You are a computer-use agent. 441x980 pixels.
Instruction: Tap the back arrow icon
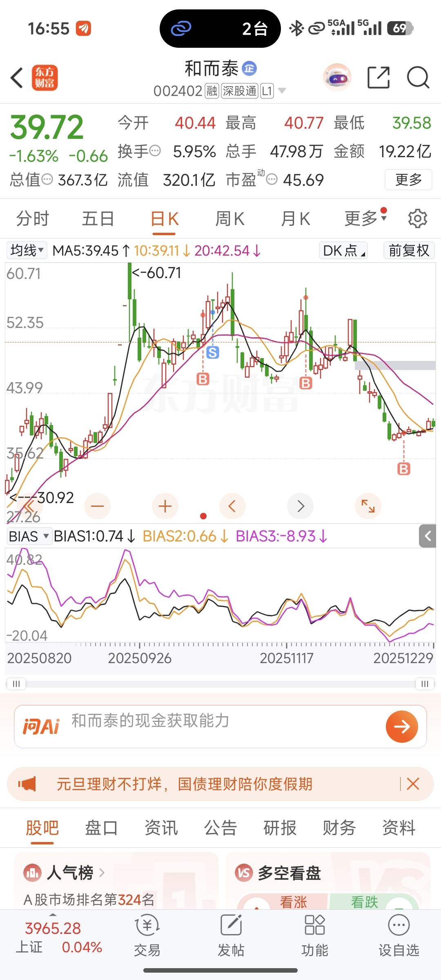tap(17, 78)
